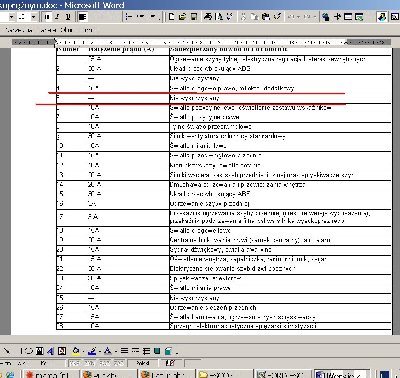Switch to the Word taskbar button
This screenshot has width=400, height=378.
342,375
